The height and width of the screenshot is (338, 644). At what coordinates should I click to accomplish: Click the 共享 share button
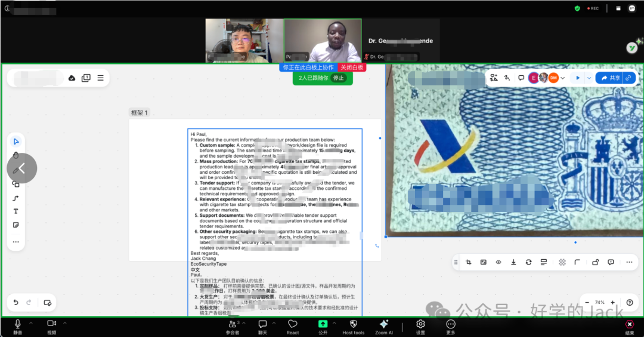(611, 78)
